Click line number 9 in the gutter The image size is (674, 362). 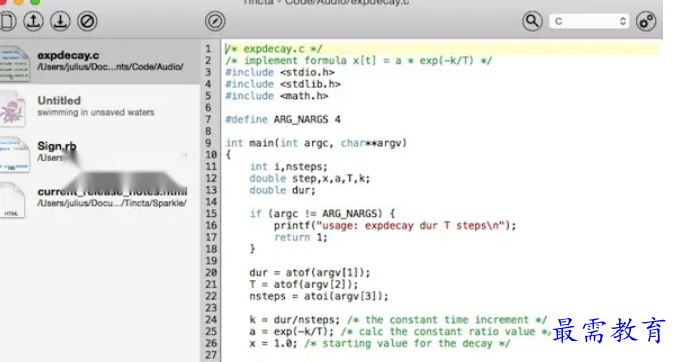click(x=208, y=143)
